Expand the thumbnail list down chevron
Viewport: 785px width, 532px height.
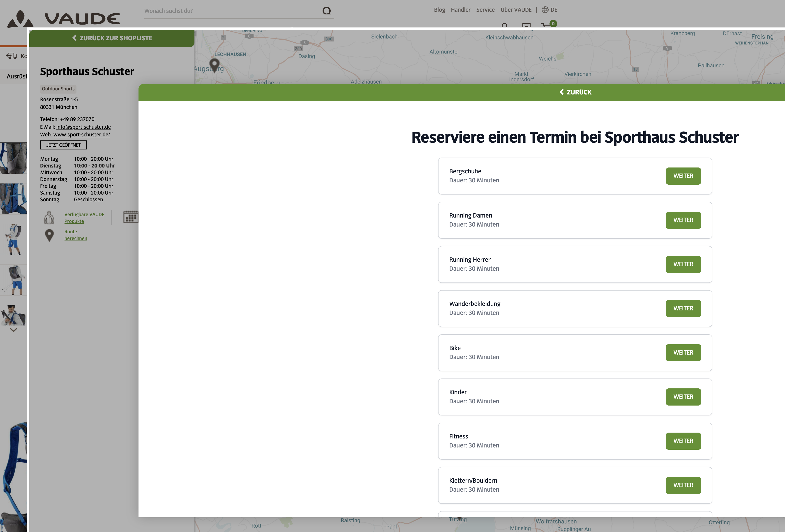point(14,330)
